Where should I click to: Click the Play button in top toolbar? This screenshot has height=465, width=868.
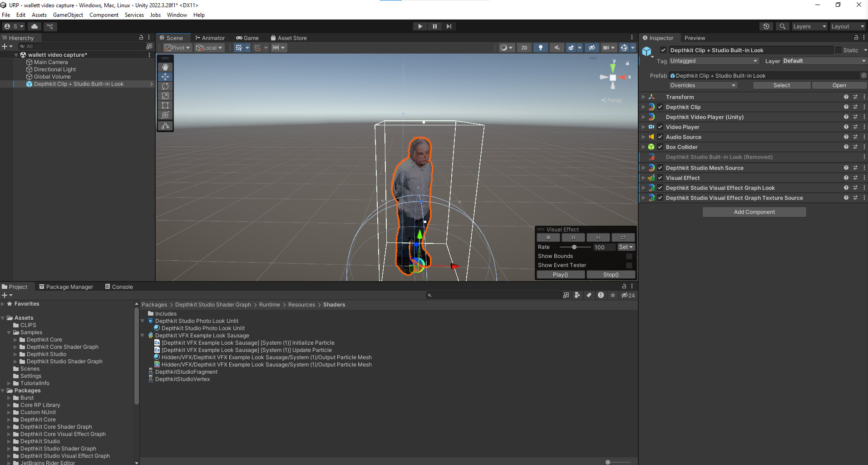(x=420, y=26)
